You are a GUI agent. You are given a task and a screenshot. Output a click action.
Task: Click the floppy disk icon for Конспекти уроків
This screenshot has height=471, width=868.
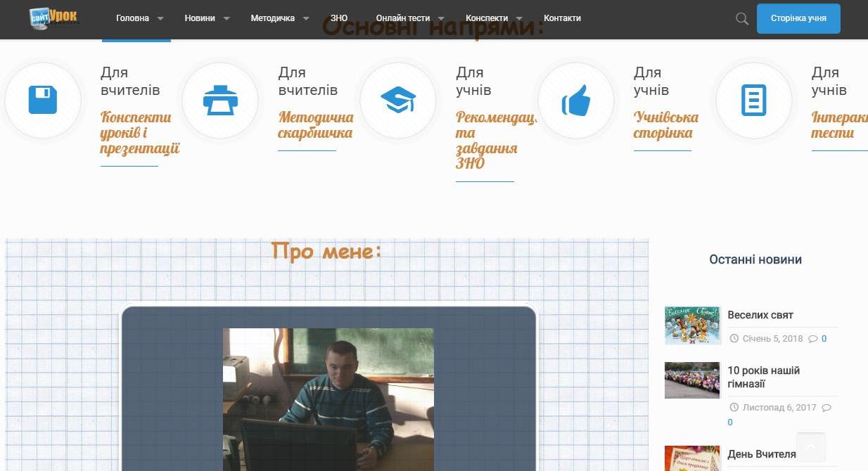(42, 100)
